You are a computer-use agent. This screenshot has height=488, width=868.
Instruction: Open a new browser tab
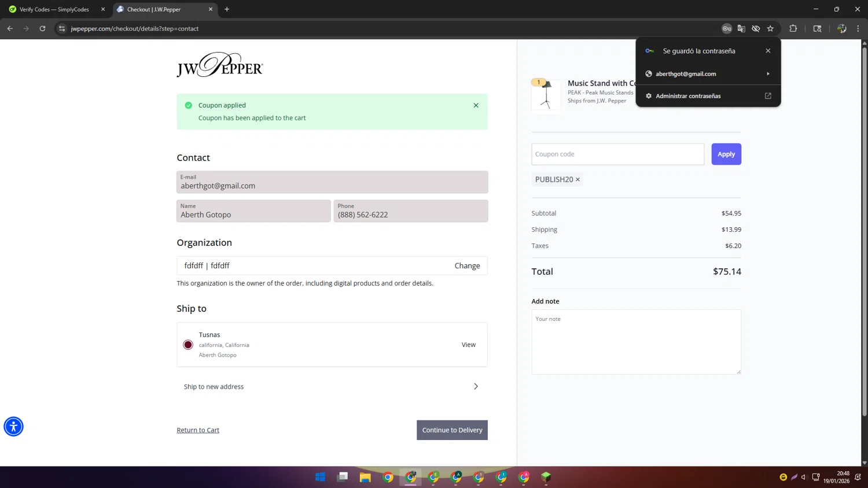point(227,9)
